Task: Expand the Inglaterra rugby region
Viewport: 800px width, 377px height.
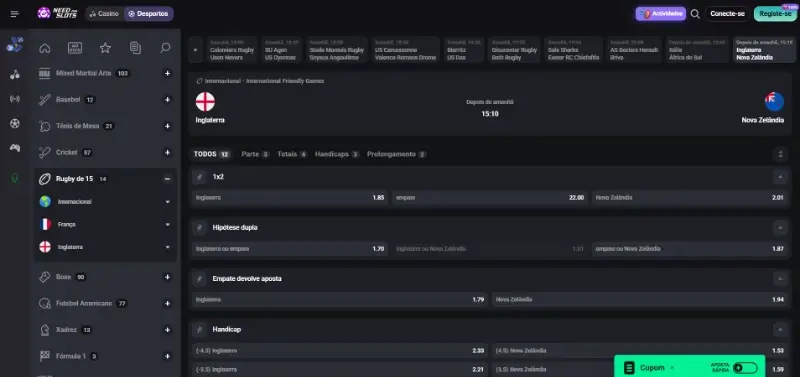Action: coord(167,247)
